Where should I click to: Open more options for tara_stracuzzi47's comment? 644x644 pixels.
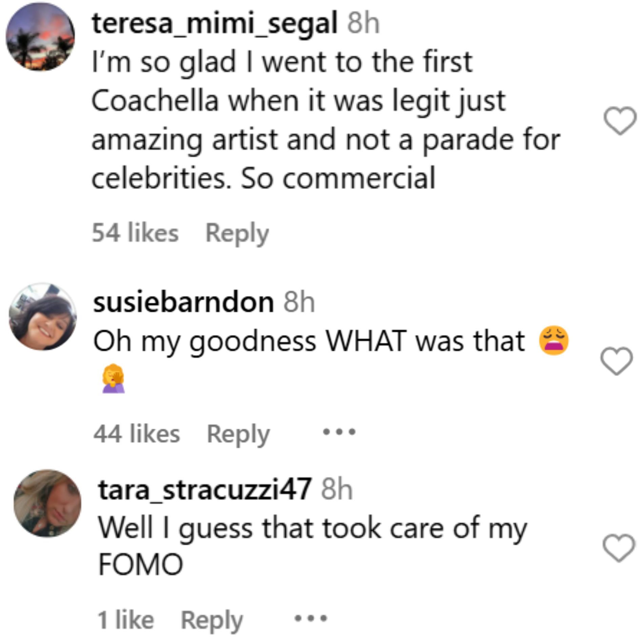[x=310, y=619]
